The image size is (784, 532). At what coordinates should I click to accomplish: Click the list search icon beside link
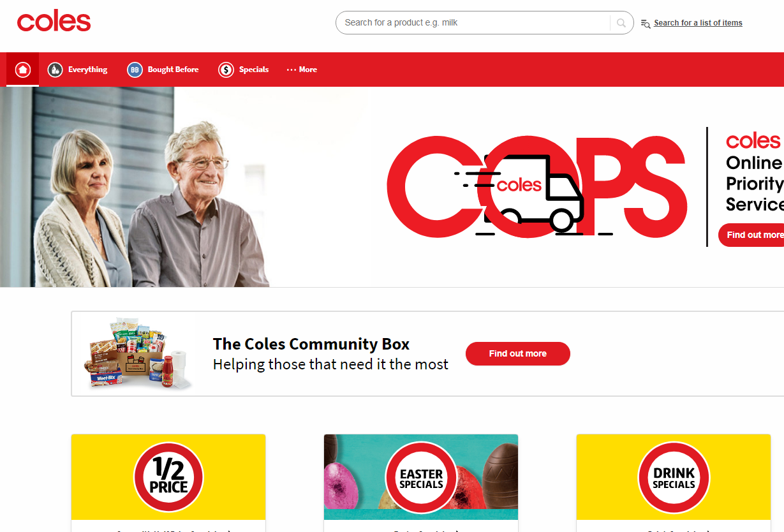[x=646, y=23]
